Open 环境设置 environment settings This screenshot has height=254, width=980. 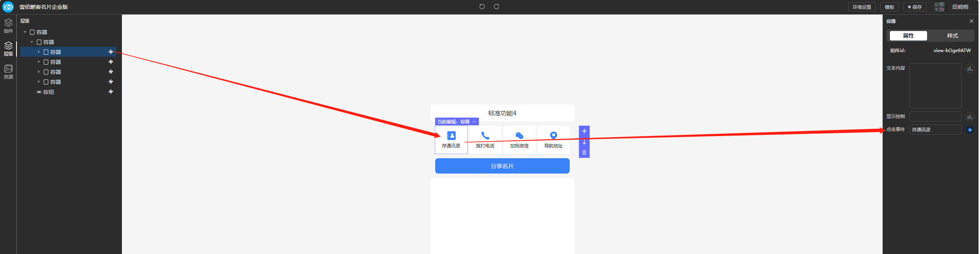(x=862, y=7)
